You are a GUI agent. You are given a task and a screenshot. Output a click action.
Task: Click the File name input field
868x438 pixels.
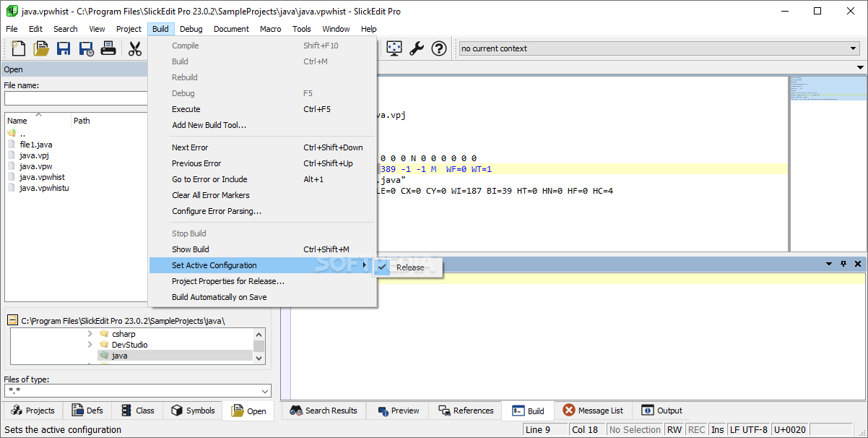pos(76,98)
